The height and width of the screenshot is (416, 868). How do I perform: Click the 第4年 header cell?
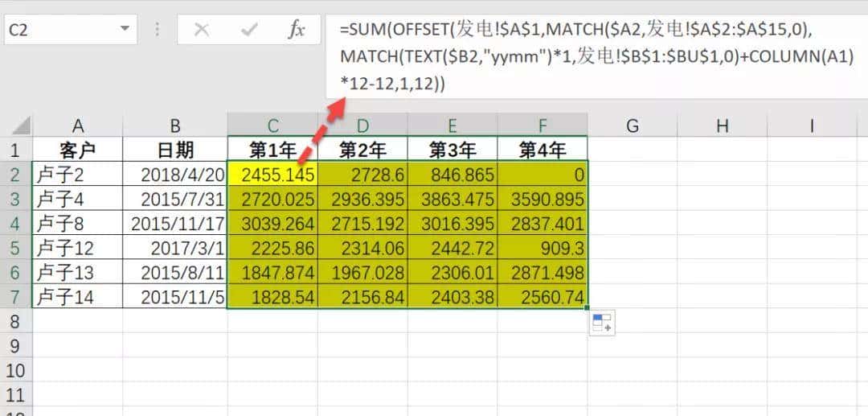coord(542,150)
